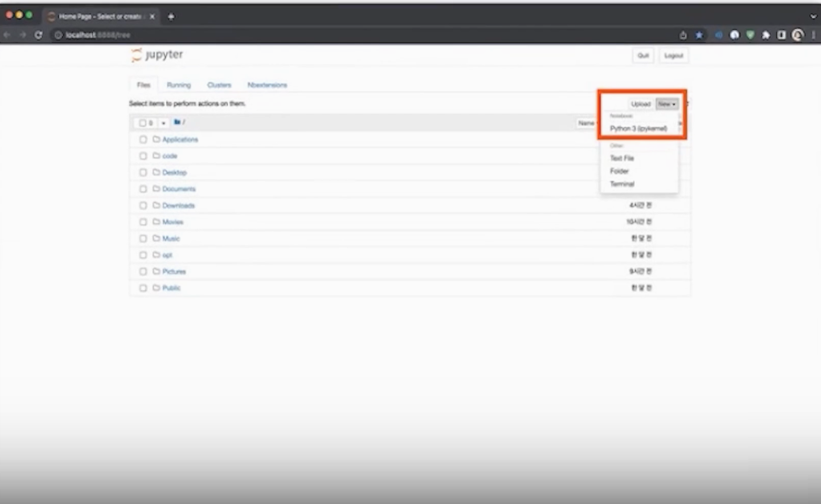Screen dimensions: 821x504
Task: Click the share page icon in address bar
Action: coord(683,35)
